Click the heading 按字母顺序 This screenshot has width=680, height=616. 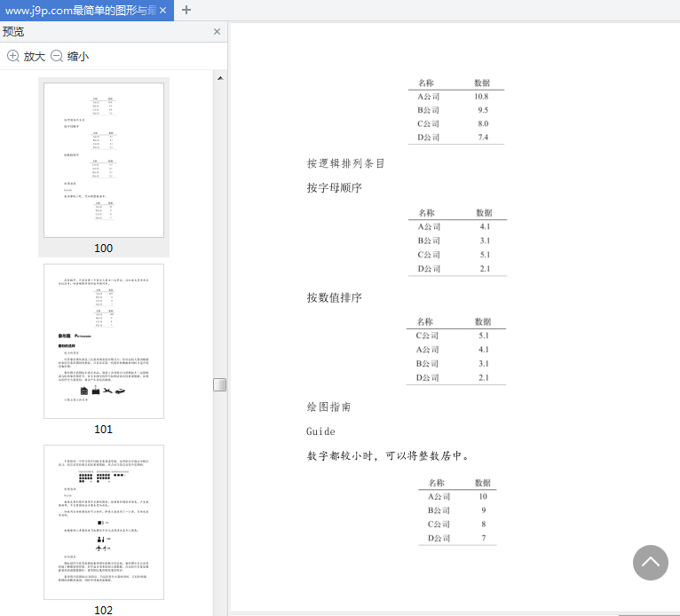(335, 187)
